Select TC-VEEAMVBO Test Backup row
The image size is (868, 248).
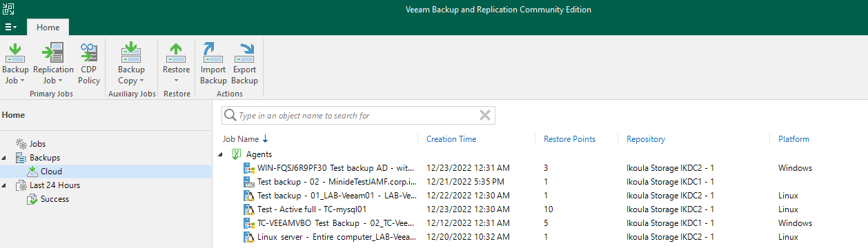540,223
